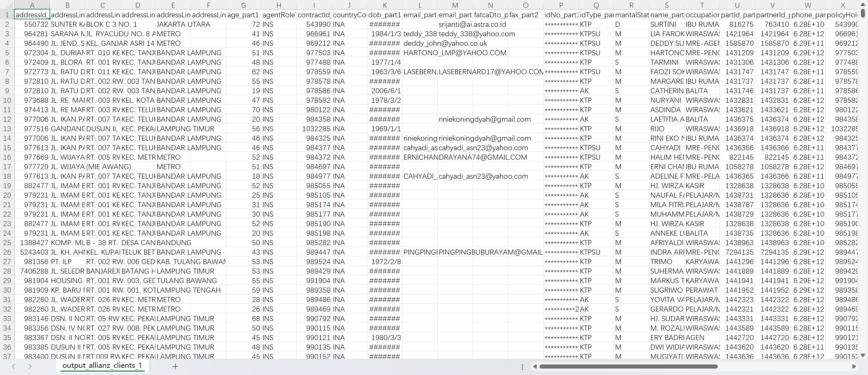Image resolution: width=868 pixels, height=375 pixels.
Task: Go to previous sheet arrow
Action: coord(14,366)
